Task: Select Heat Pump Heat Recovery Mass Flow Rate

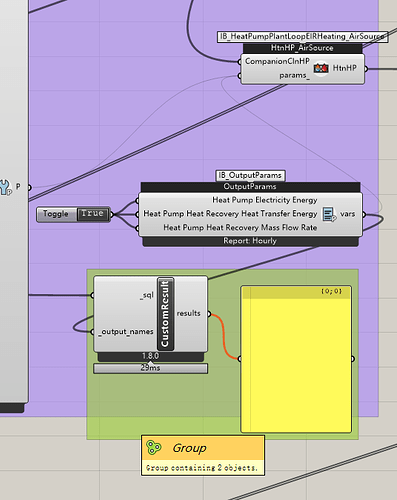Action: [240, 228]
